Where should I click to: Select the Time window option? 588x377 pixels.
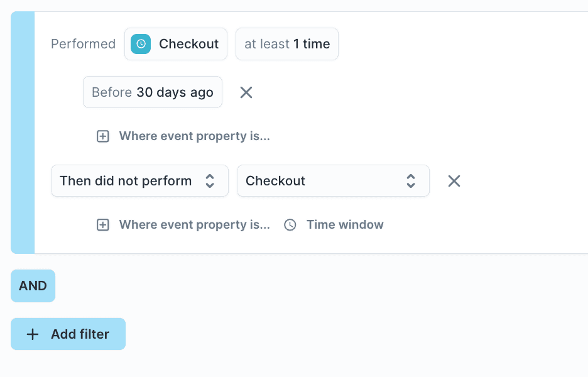(x=344, y=225)
